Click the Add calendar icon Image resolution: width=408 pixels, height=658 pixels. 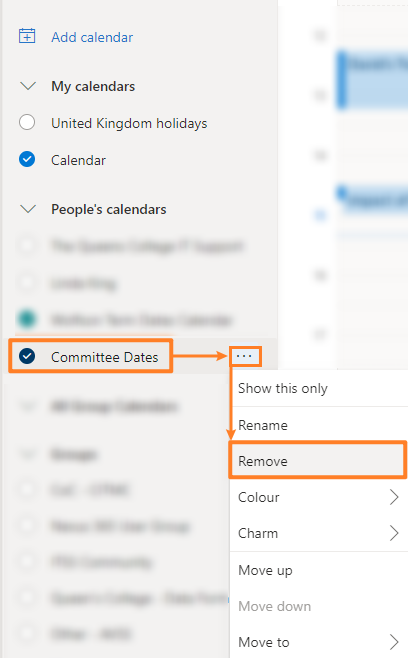click(x=27, y=36)
